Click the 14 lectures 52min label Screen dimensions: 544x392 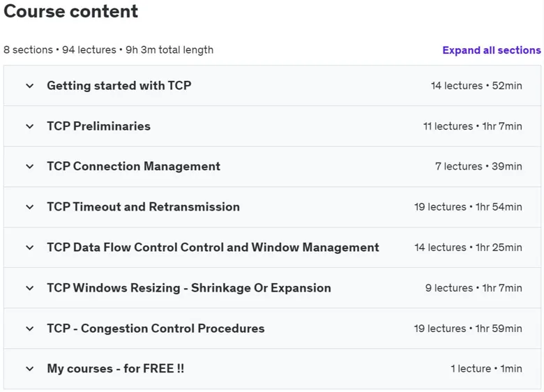coord(476,86)
